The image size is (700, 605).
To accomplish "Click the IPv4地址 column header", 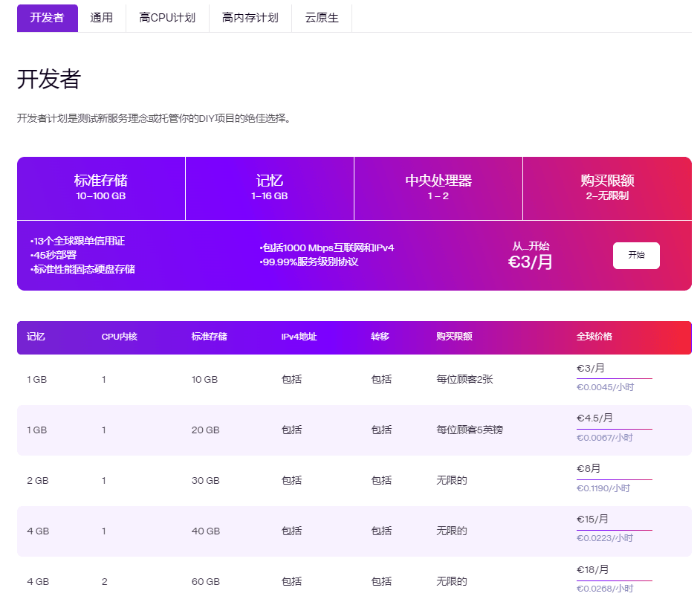I will [x=299, y=337].
